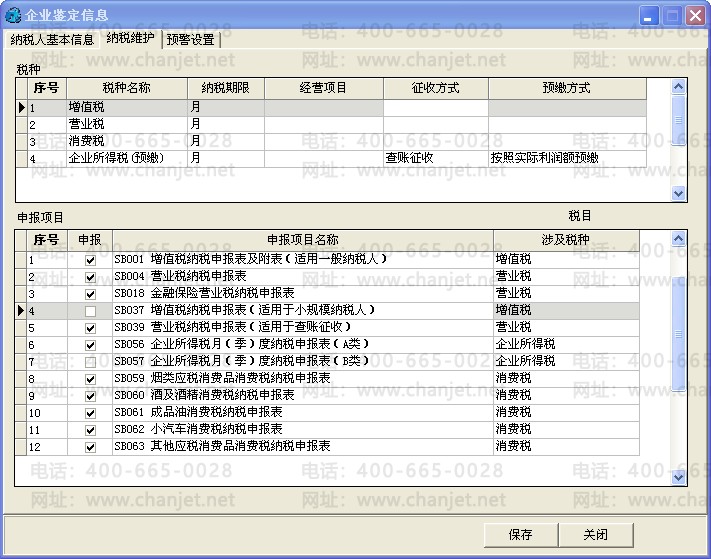Viewport: 711px width, 559px height.
Task: Click the 申报项目名称 column header
Action: click(302, 240)
